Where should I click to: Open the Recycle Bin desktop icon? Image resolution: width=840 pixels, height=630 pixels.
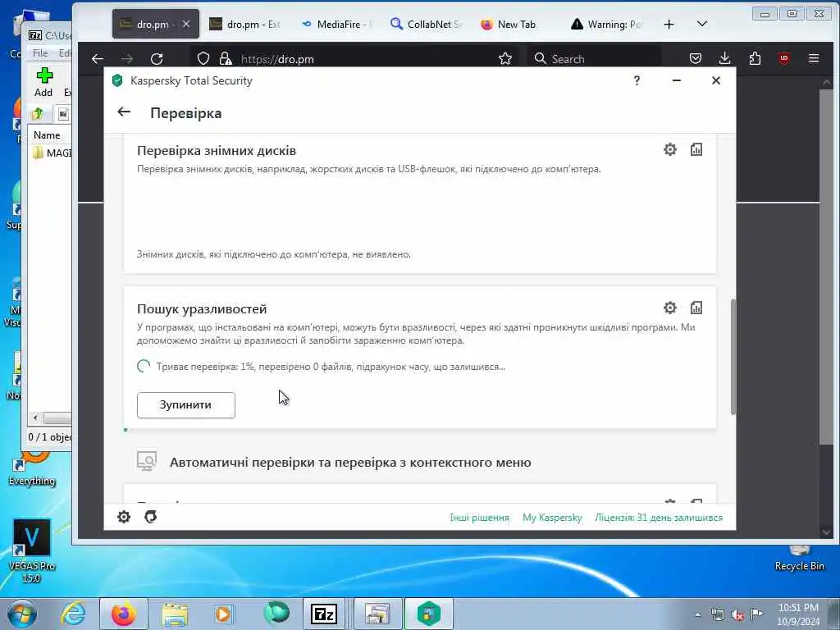click(799, 559)
